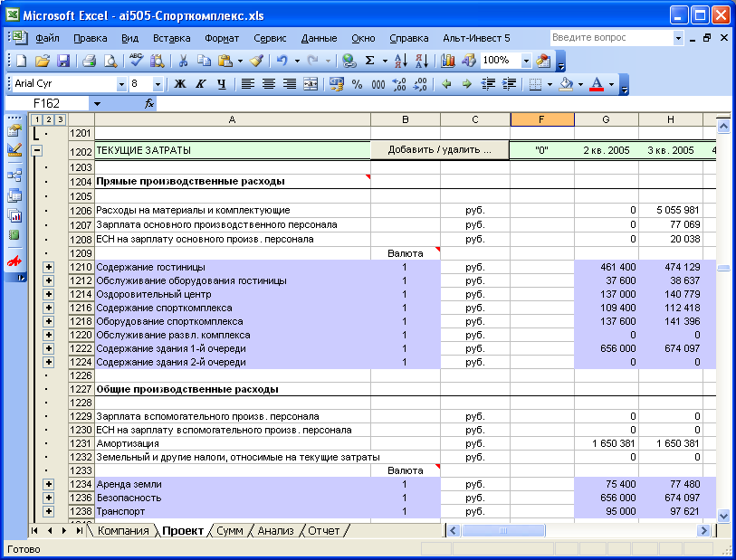Show outline level 3
The image size is (736, 560).
(60, 119)
